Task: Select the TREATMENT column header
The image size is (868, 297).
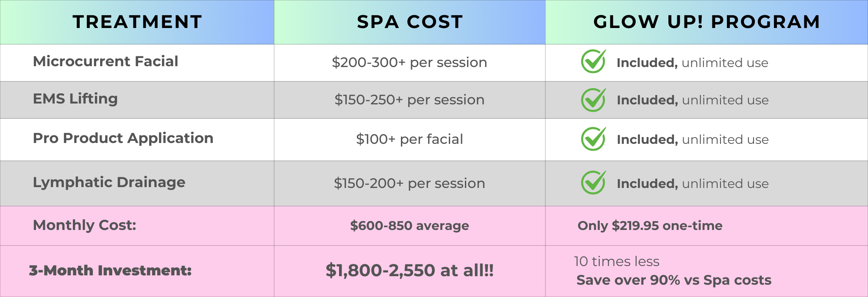Action: point(137,22)
